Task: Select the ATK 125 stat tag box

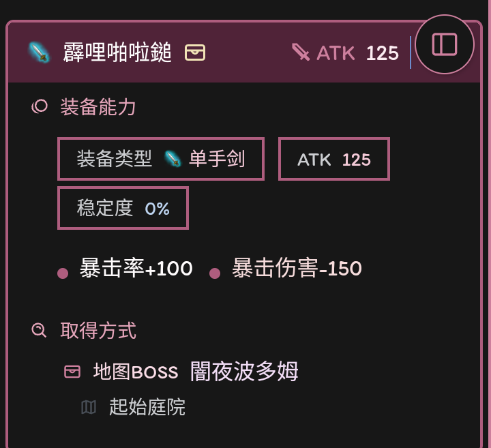Action: (x=334, y=160)
